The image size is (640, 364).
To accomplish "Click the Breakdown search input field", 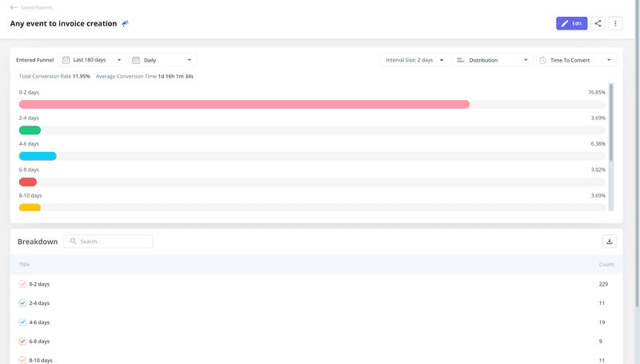I will 114,241.
